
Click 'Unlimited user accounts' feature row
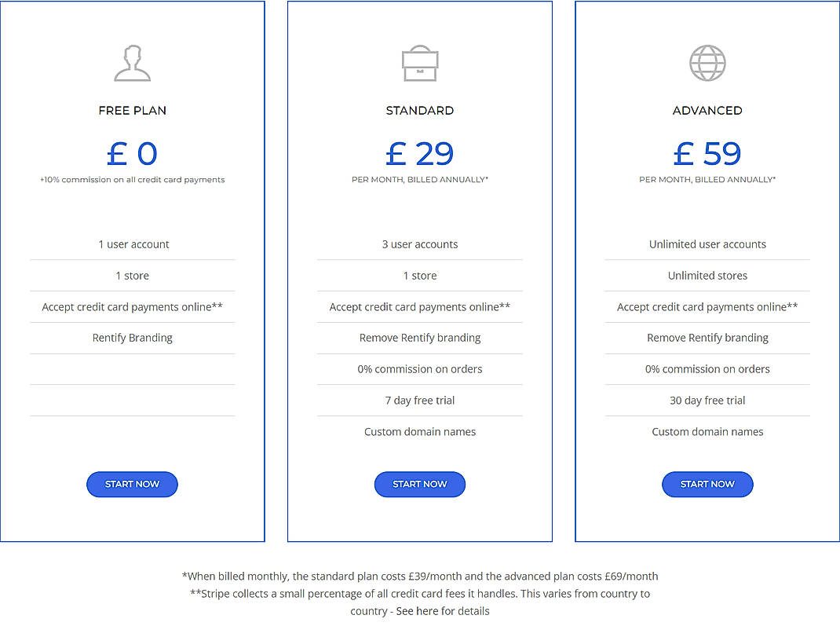pos(707,244)
